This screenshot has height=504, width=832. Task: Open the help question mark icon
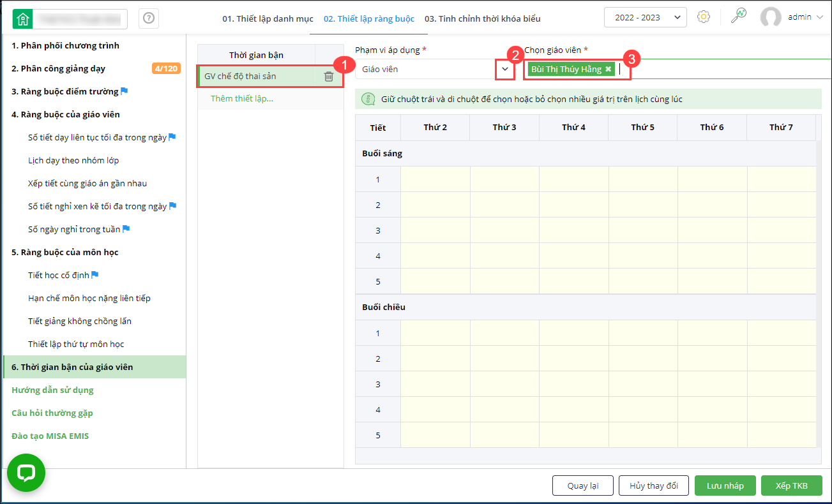[x=149, y=19]
